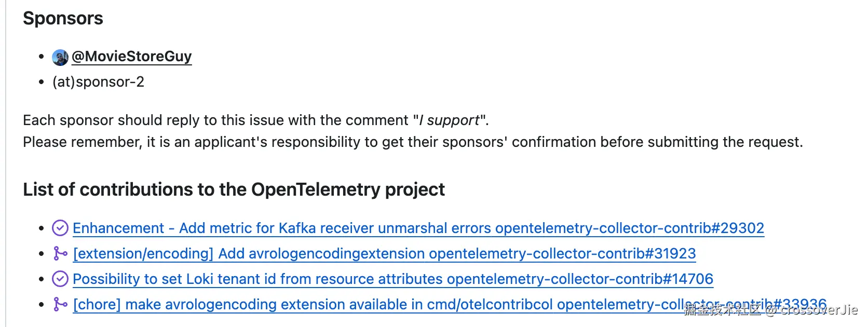Click the bullet before the MovieStoreGuy avatar
868x327 pixels.
[x=42, y=57]
